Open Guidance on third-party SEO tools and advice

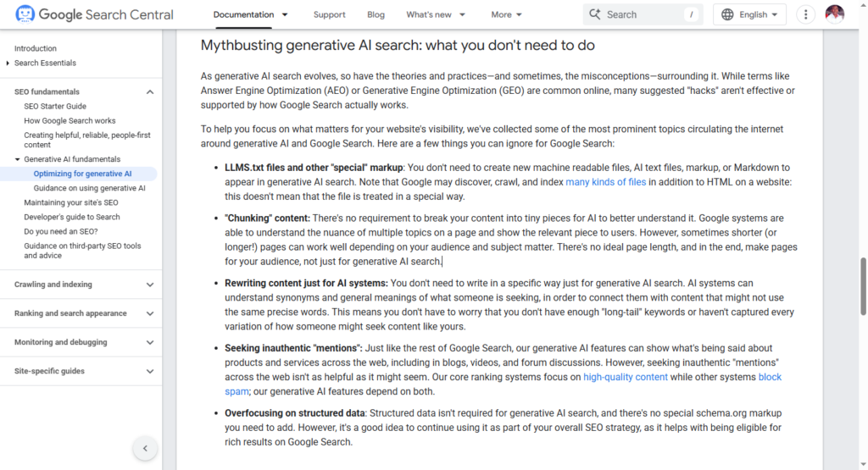pyautogui.click(x=82, y=251)
